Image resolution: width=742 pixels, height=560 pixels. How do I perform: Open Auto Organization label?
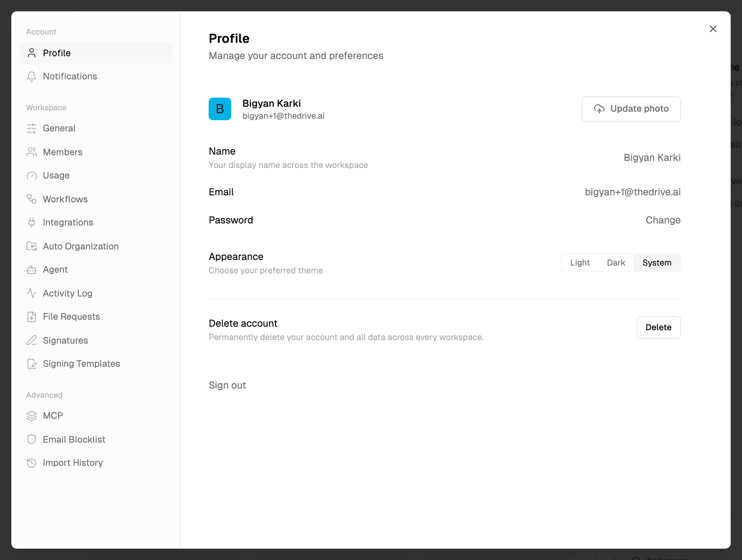click(81, 246)
